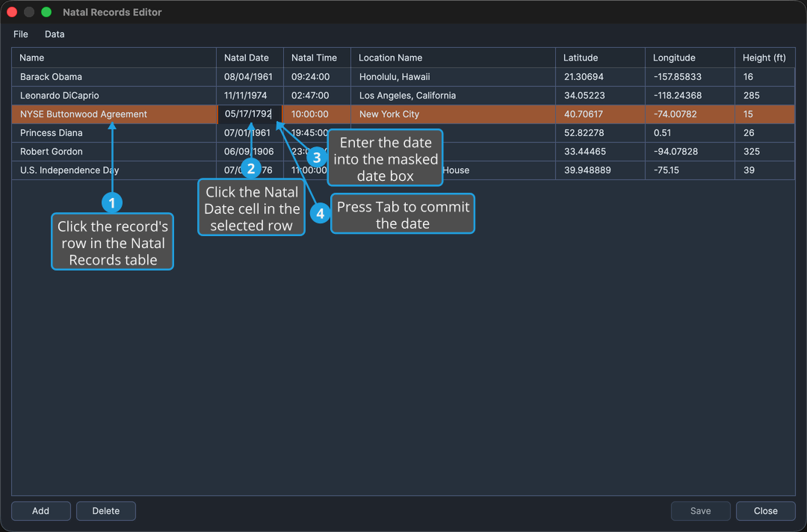This screenshot has height=532, width=807.
Task: Click the Latitude column header
Action: coord(600,58)
